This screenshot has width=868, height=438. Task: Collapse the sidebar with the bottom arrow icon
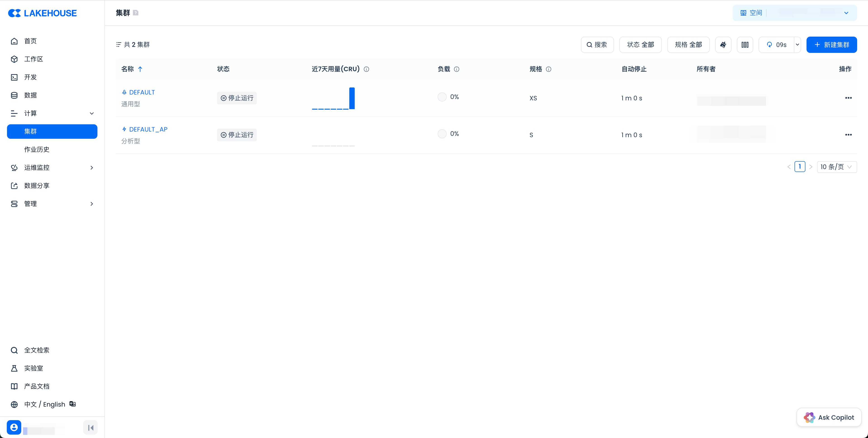90,428
